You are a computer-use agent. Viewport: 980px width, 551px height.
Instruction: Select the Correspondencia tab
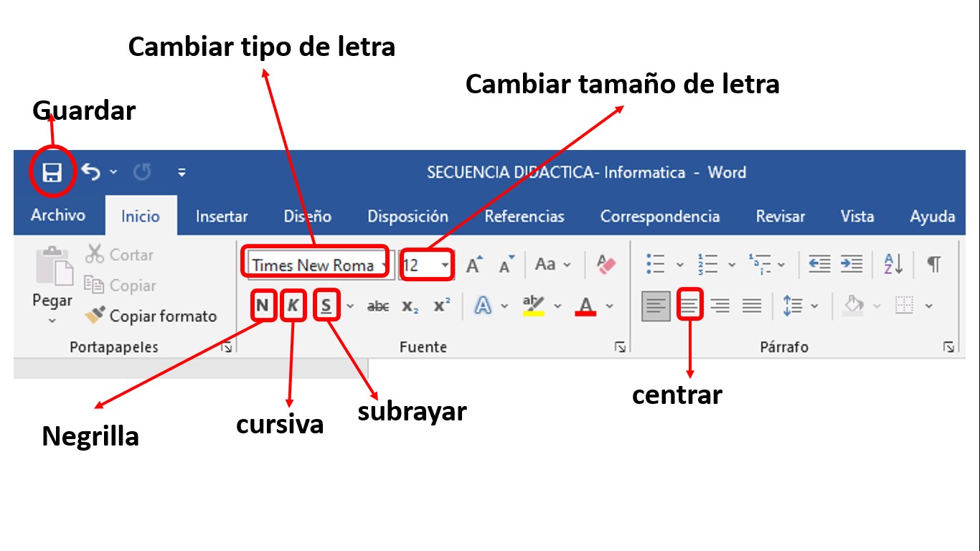(x=660, y=216)
